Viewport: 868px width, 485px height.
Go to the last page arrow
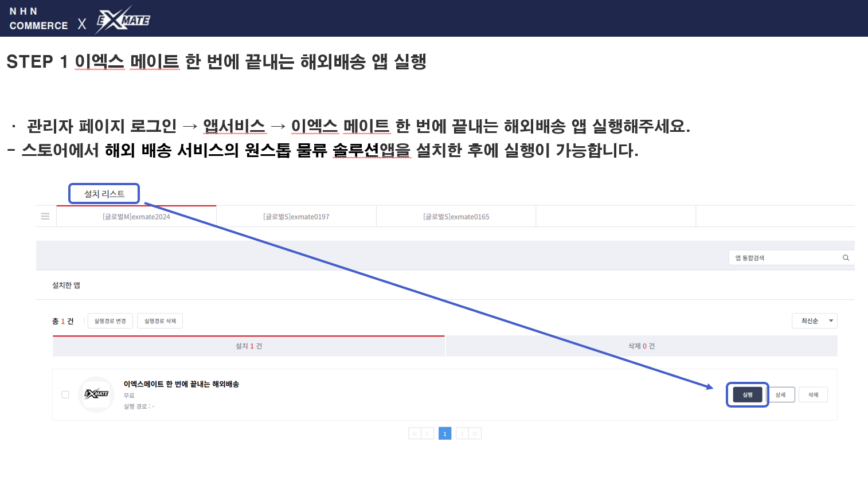(x=475, y=433)
